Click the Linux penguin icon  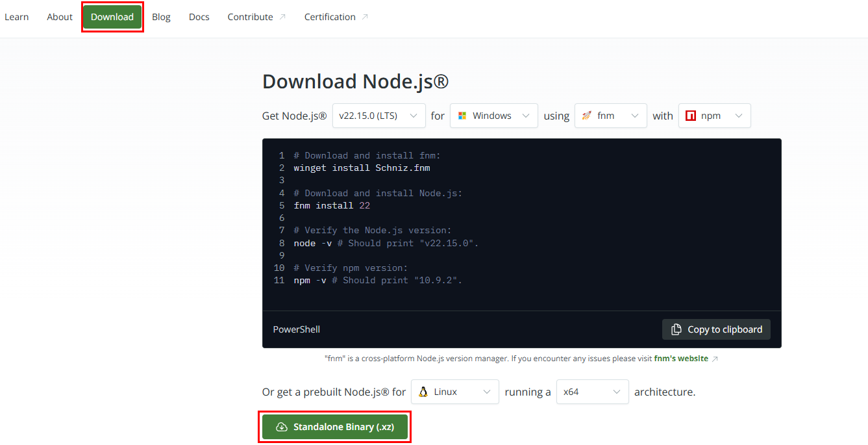click(x=423, y=392)
